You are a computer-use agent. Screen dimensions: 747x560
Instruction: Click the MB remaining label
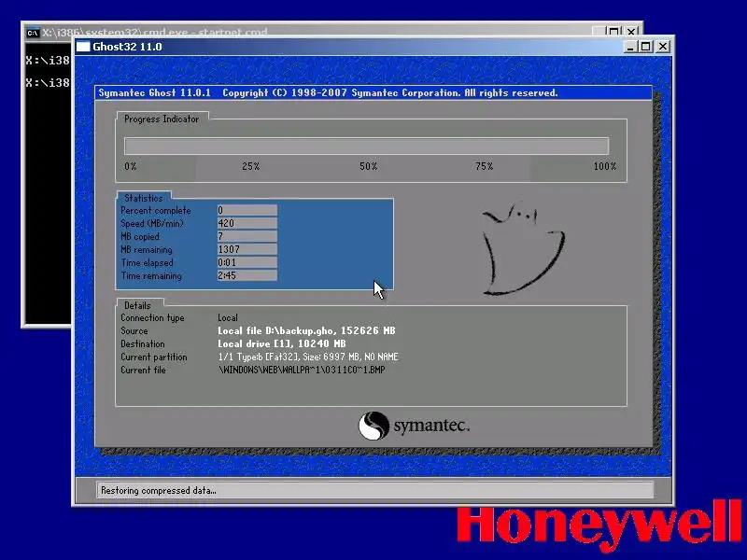click(147, 249)
